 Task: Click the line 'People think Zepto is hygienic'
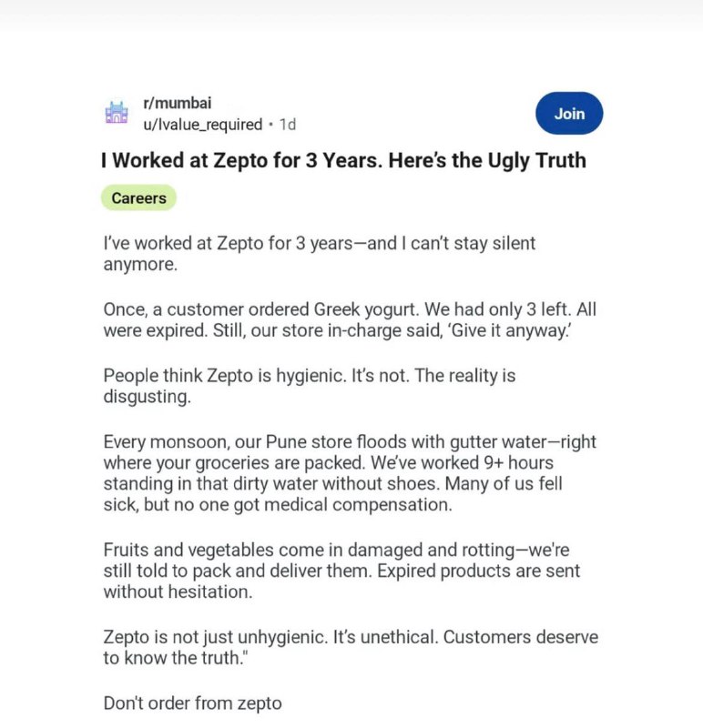(x=310, y=376)
